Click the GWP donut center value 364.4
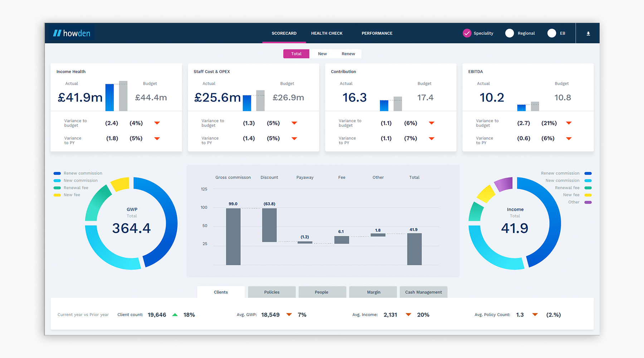Screen dimensions: 644x358 click(x=131, y=228)
